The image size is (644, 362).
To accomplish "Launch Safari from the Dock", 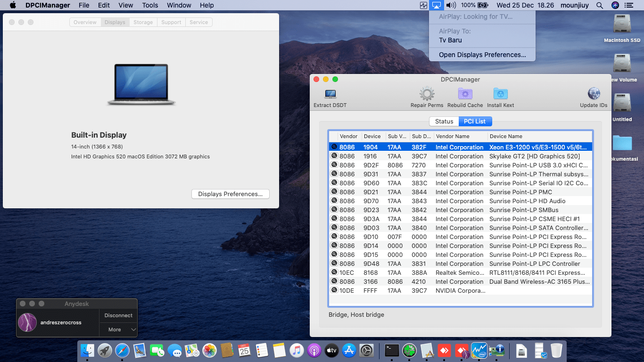I will [122, 350].
